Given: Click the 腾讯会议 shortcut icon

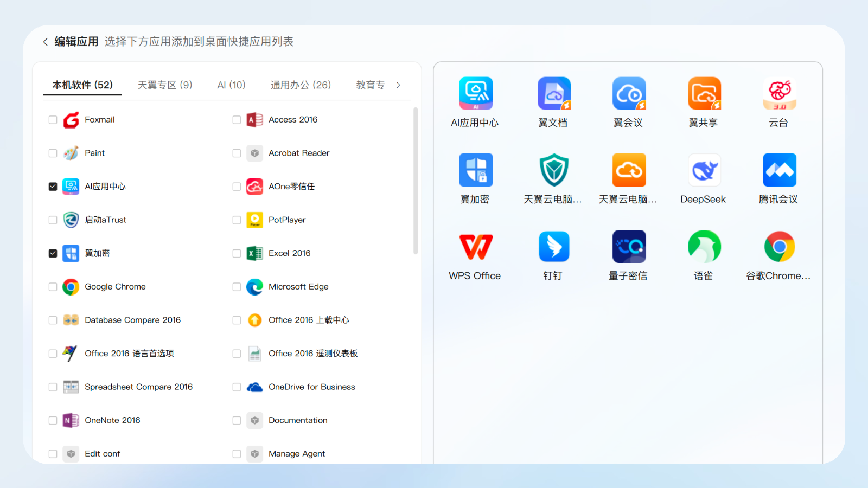Looking at the screenshot, I should pos(779,170).
